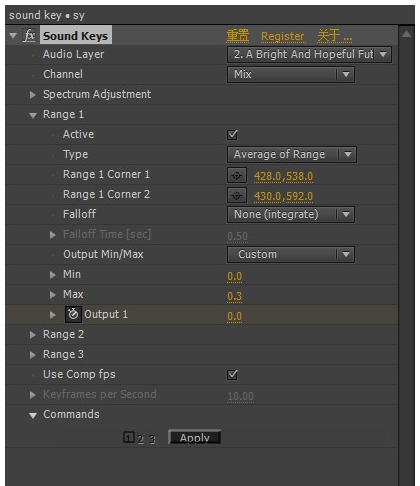Click the Output 1 label
The image size is (420, 486).
click(x=106, y=314)
